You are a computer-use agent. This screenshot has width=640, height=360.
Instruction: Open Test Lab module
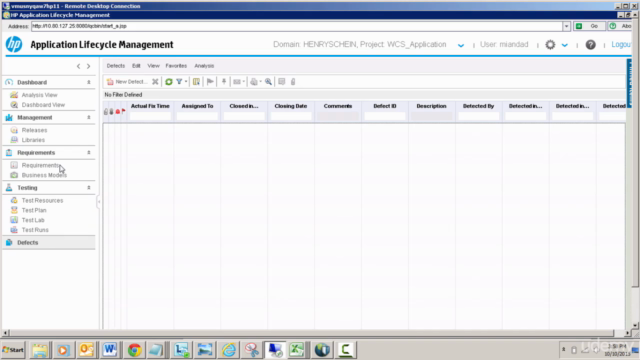coord(33,220)
